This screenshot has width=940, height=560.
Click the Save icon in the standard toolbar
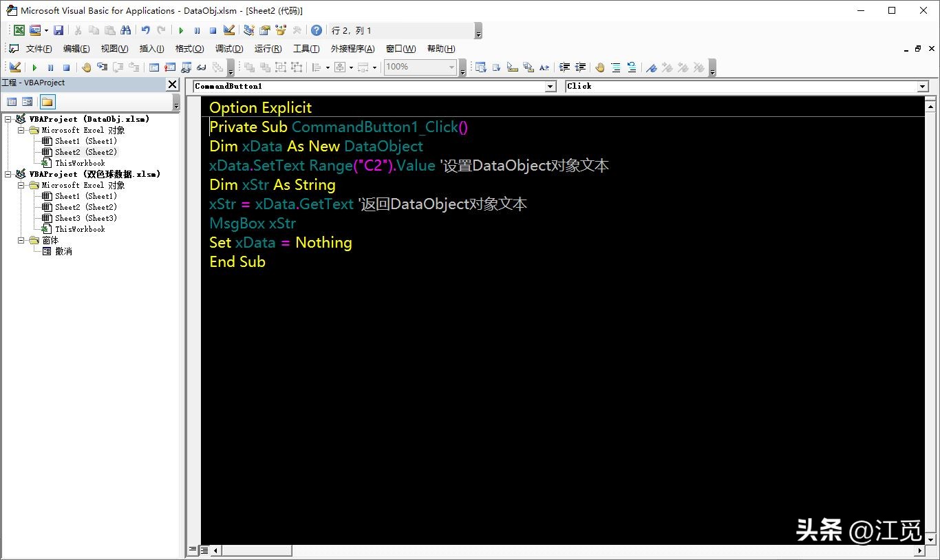pos(58,30)
